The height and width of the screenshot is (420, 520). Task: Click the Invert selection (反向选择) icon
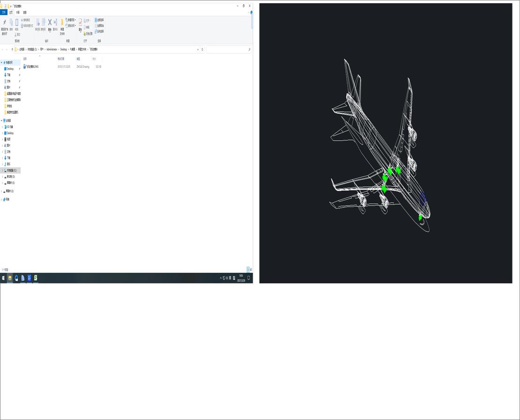[96, 31]
